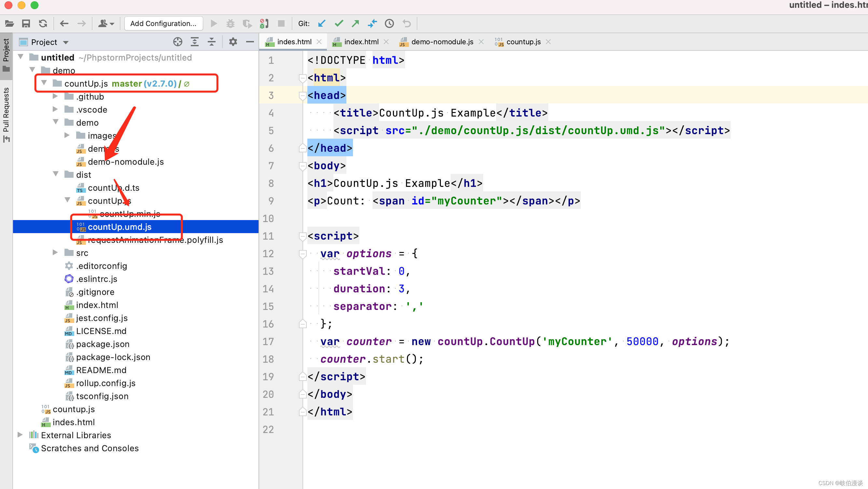Click the Add Configuration button
Screen dimensions: 868x489
tap(163, 23)
